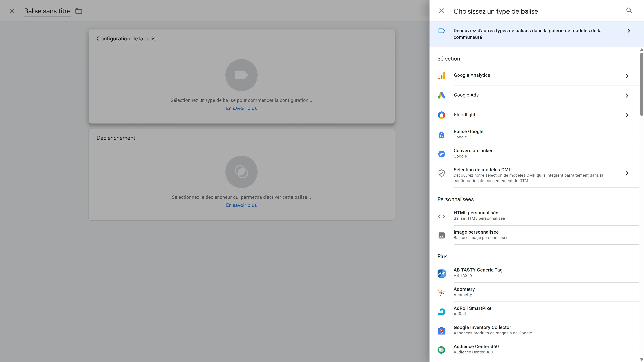Click the Balise sans titre name field
Viewport: 644px width, 362px height.
pos(47,11)
